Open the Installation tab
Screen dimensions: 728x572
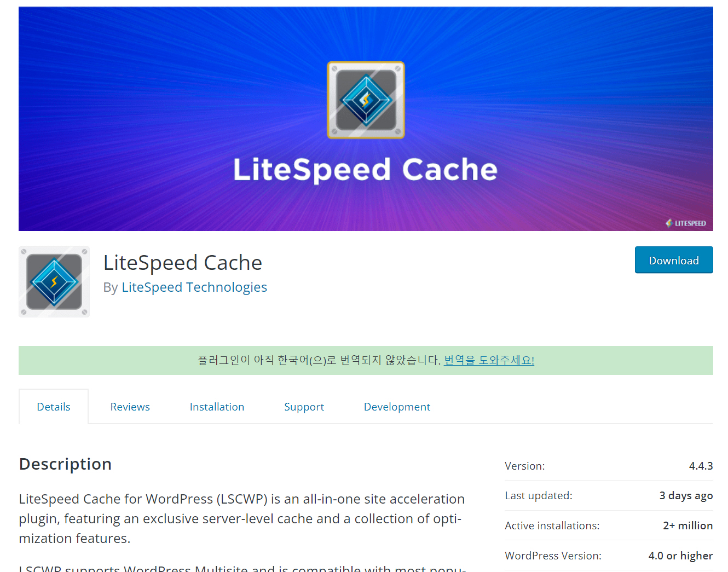click(x=217, y=406)
